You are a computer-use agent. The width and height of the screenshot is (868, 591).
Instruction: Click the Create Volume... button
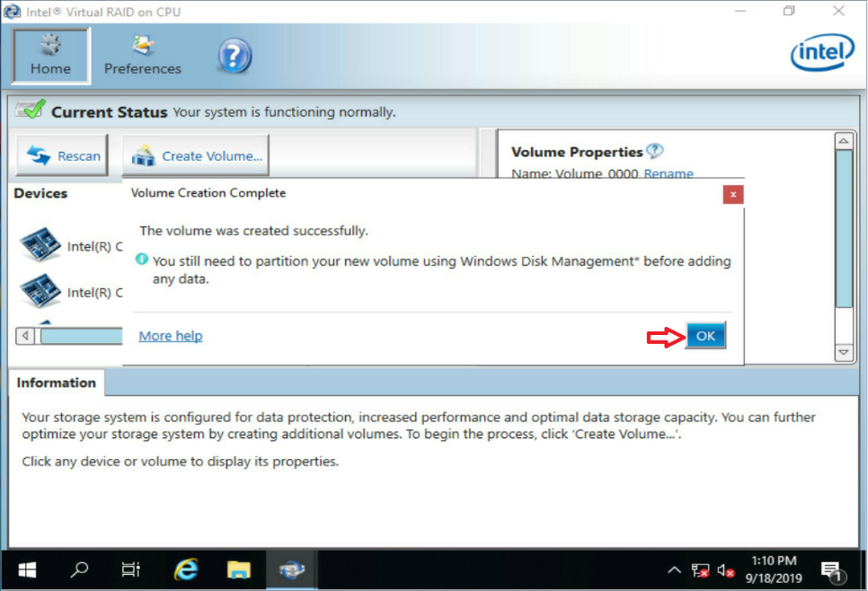pos(196,155)
